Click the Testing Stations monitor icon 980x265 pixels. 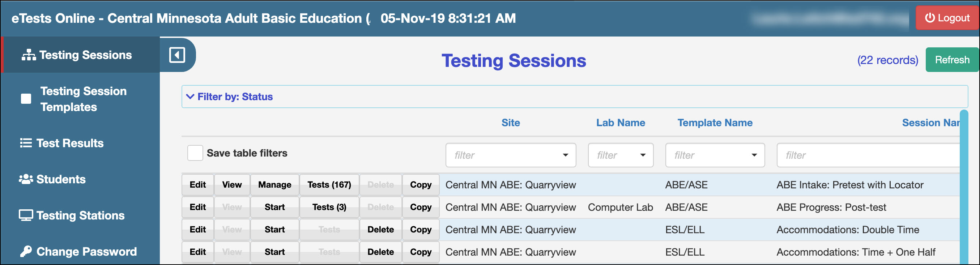click(x=26, y=215)
